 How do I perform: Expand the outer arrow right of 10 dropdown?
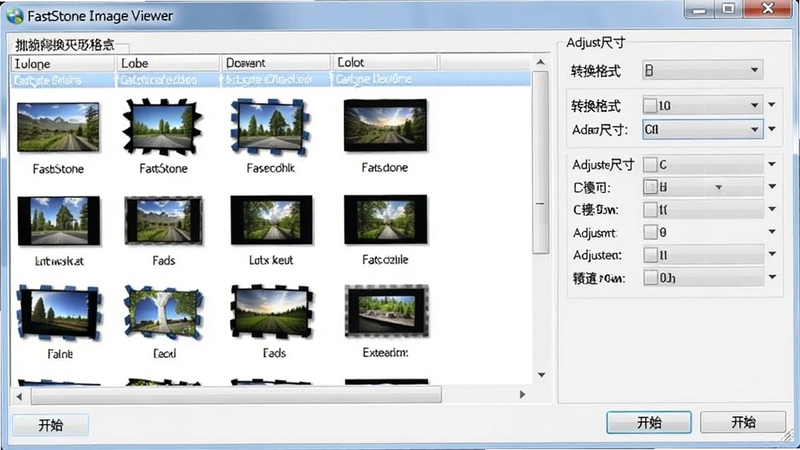(772, 105)
